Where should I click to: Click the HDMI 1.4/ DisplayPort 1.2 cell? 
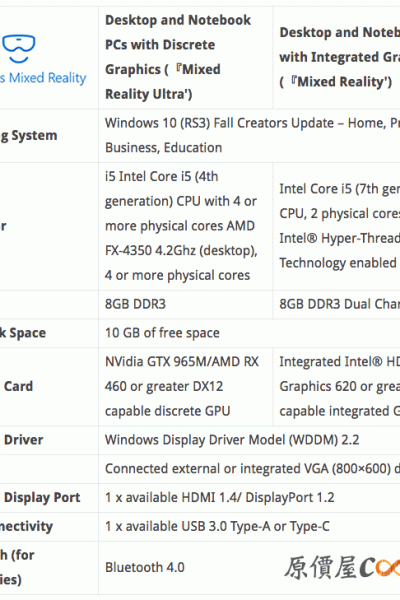(x=249, y=497)
